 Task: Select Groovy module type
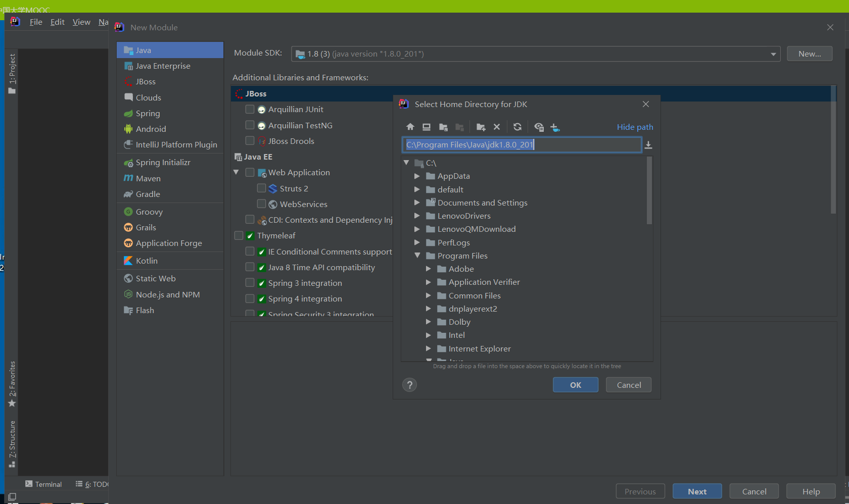(x=170, y=212)
